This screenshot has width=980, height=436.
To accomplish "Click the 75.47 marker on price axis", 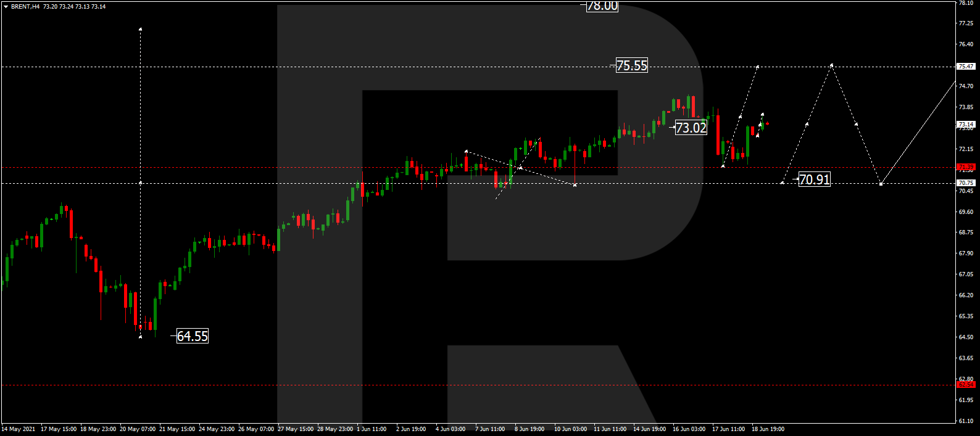I will 966,67.
